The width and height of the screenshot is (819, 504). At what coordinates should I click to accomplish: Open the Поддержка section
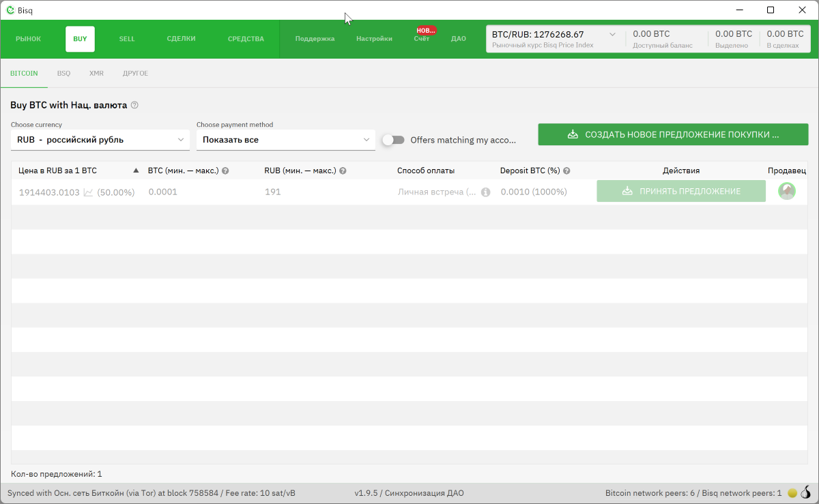[x=315, y=39]
